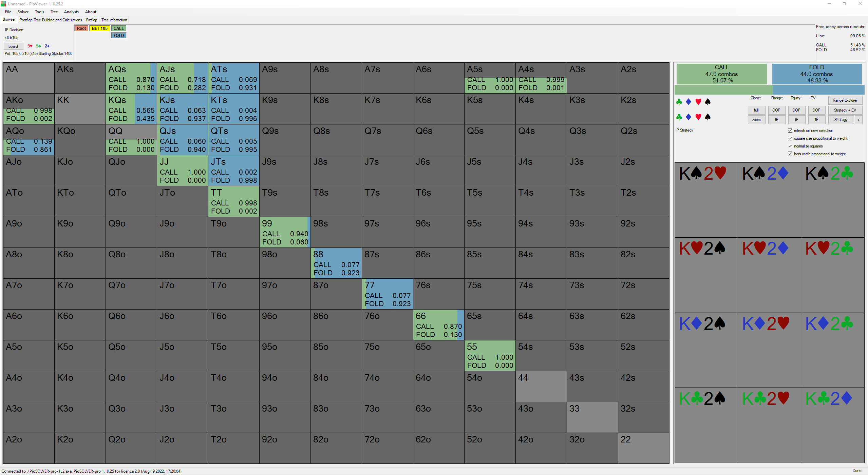Click the black spade suit in top row

tap(707, 102)
